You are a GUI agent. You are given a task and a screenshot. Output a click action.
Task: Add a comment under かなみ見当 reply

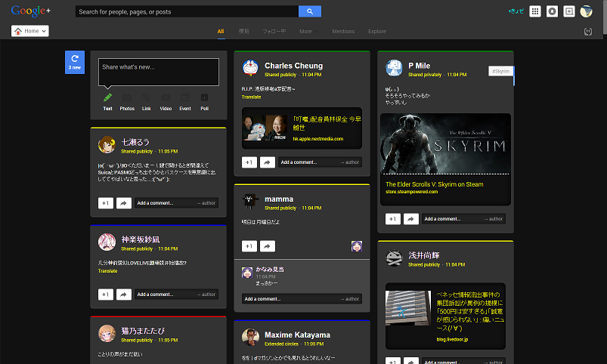(302, 298)
